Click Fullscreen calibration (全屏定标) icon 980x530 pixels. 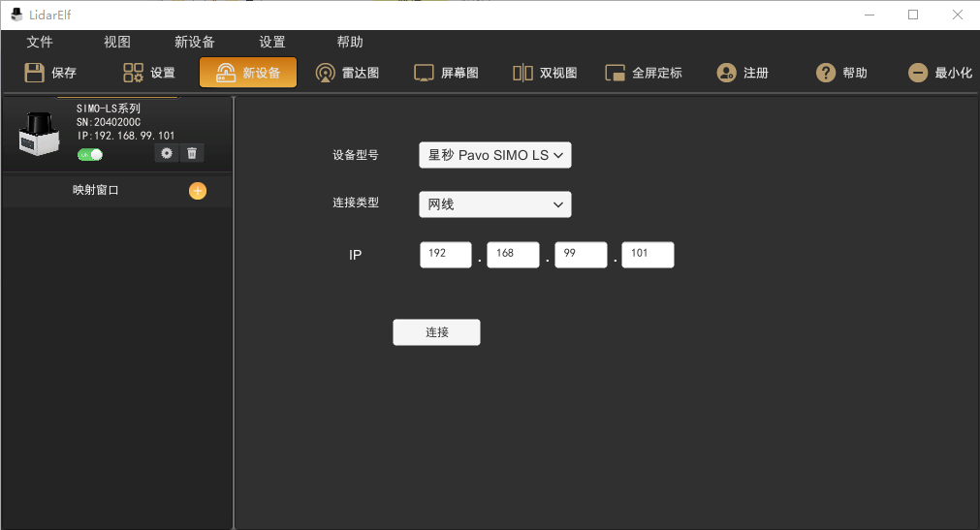(616, 73)
